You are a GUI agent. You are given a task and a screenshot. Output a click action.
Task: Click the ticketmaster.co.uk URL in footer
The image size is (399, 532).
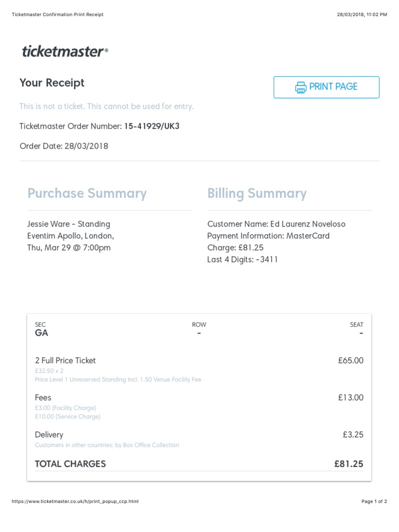(x=75, y=501)
